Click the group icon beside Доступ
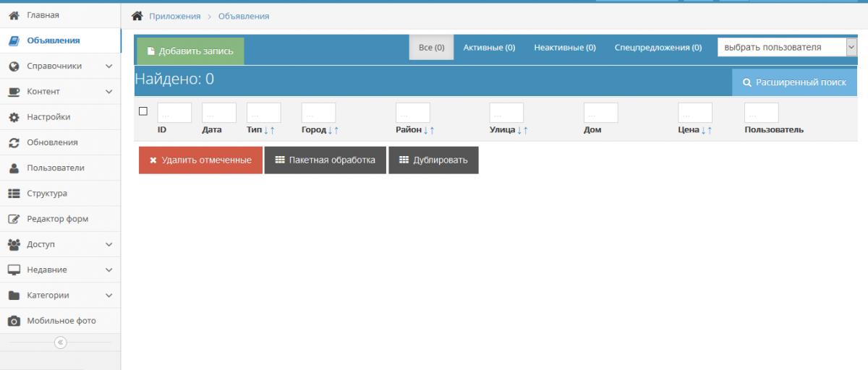 [x=13, y=244]
